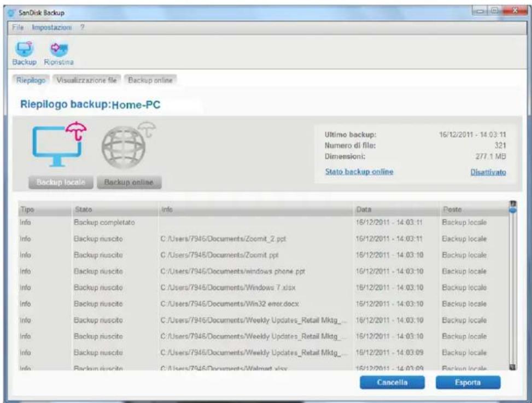Open the Impostazioni menu
532x403 pixels.
coord(52,27)
